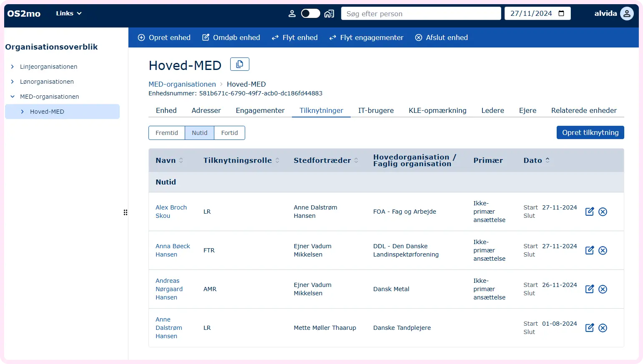Click the OS2mo logo
Viewport: 643px width, 364px height.
[x=24, y=13]
